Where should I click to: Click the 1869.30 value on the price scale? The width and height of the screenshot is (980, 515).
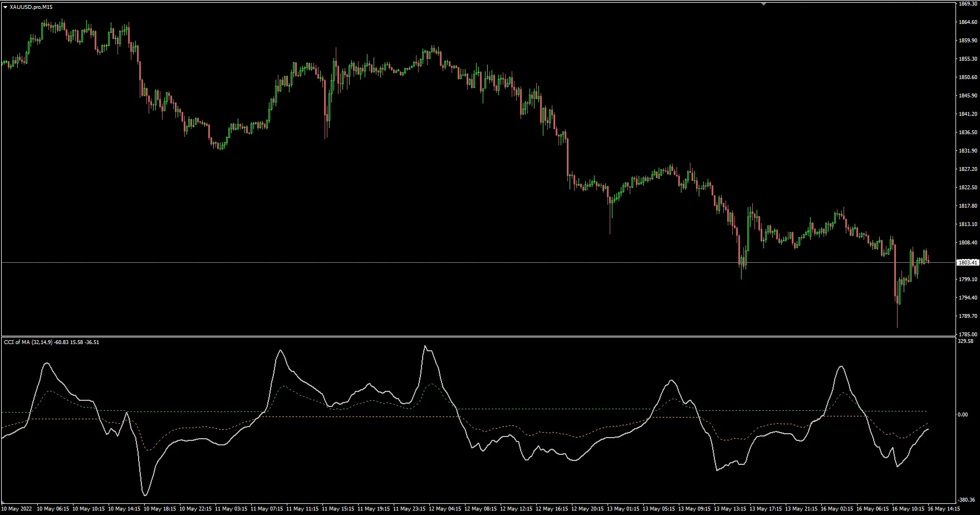pyautogui.click(x=969, y=3)
